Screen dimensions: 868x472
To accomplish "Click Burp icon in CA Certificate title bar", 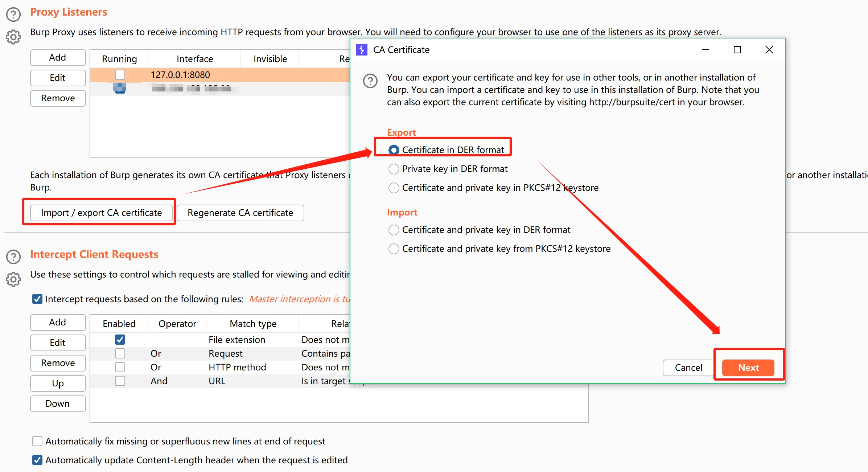I will 362,50.
